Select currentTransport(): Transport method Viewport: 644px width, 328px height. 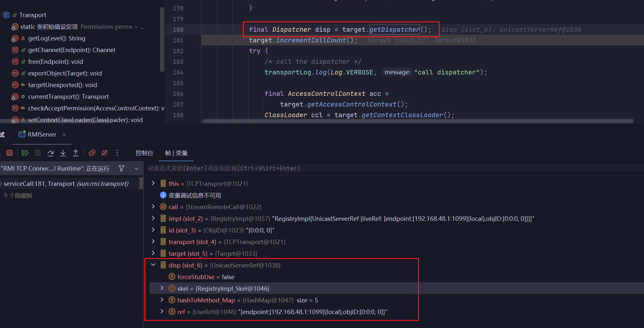(x=68, y=96)
